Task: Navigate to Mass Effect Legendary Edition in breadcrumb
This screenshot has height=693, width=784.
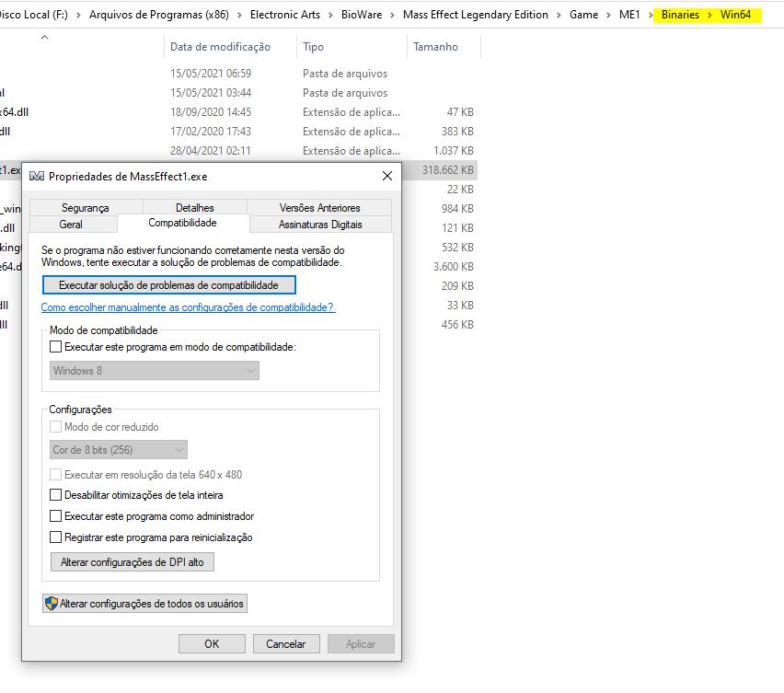Action: (476, 15)
